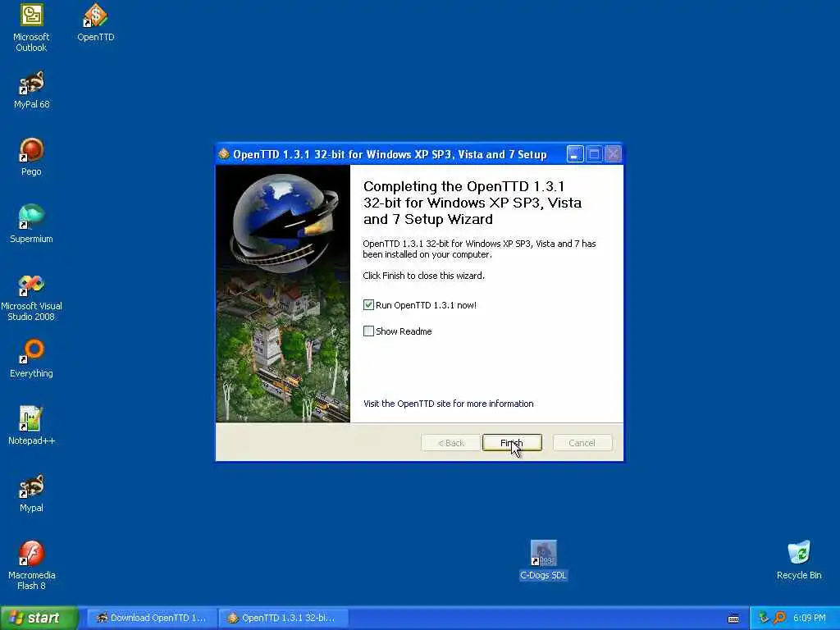Switch to Download OpenTTD taskbar window
840x630 pixels.
click(152, 618)
